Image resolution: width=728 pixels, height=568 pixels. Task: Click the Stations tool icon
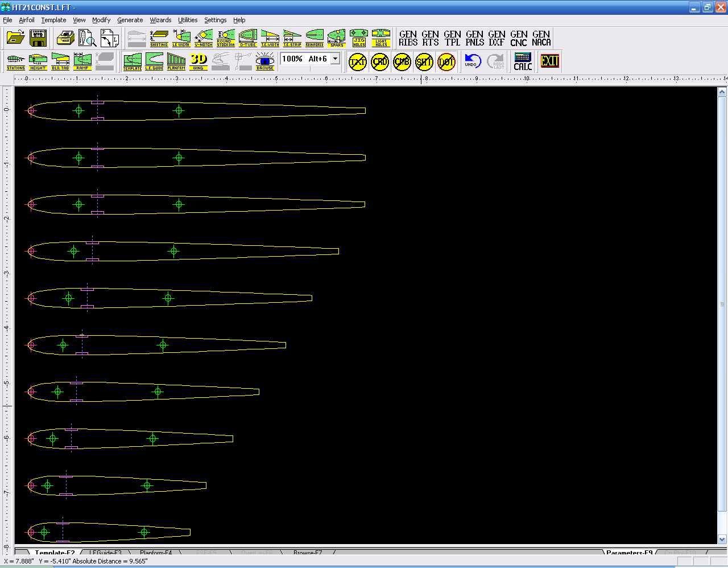(16, 61)
